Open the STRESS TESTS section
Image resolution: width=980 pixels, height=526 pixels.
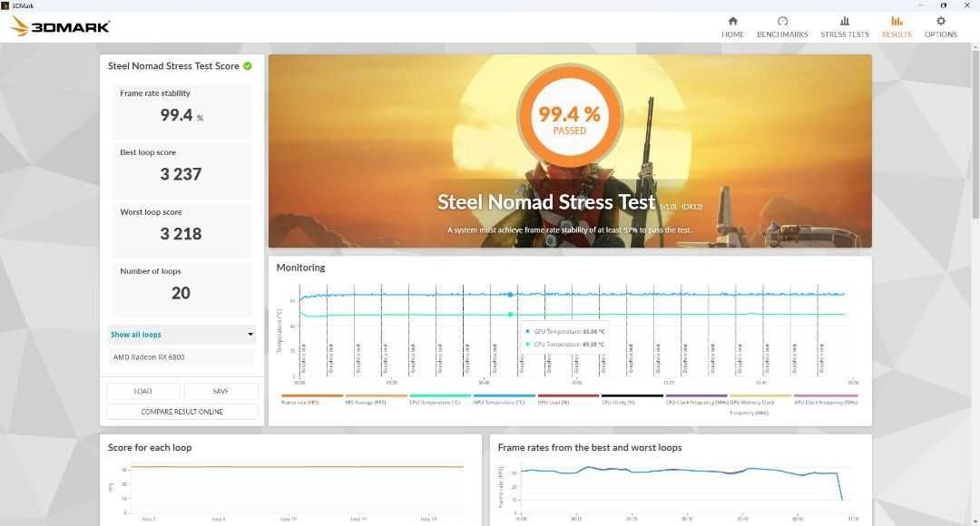(x=845, y=27)
